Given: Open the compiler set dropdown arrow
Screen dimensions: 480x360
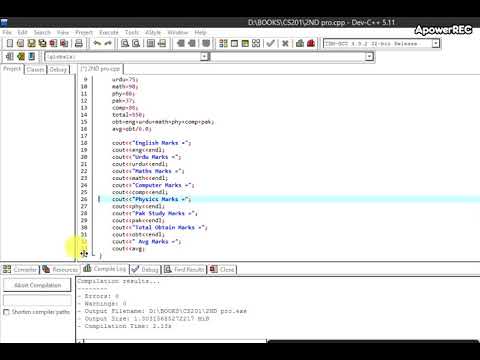Looking at the screenshot, I should [x=435, y=44].
